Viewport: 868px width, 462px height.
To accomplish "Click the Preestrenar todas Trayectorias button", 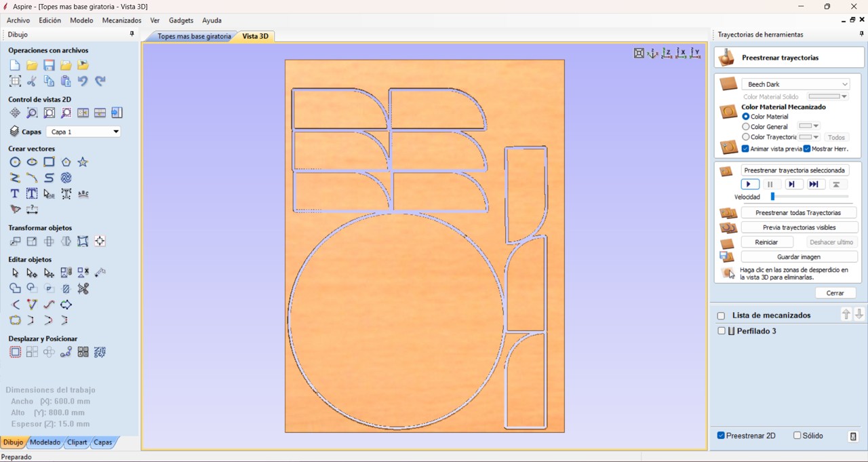I will click(x=798, y=213).
